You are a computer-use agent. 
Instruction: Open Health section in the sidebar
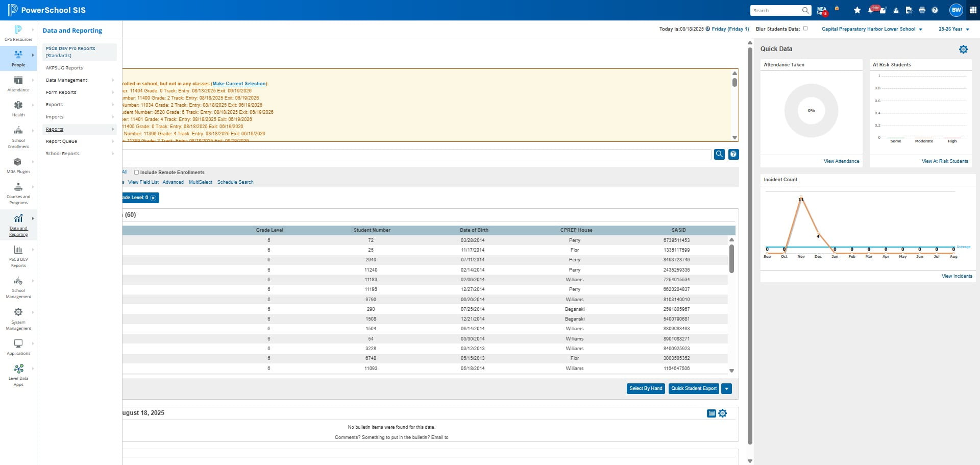[18, 109]
